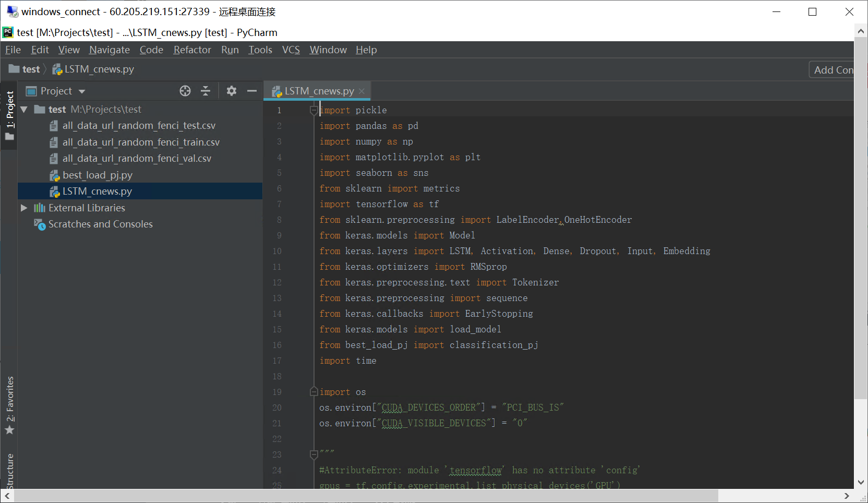Open the VCS menu

(291, 50)
